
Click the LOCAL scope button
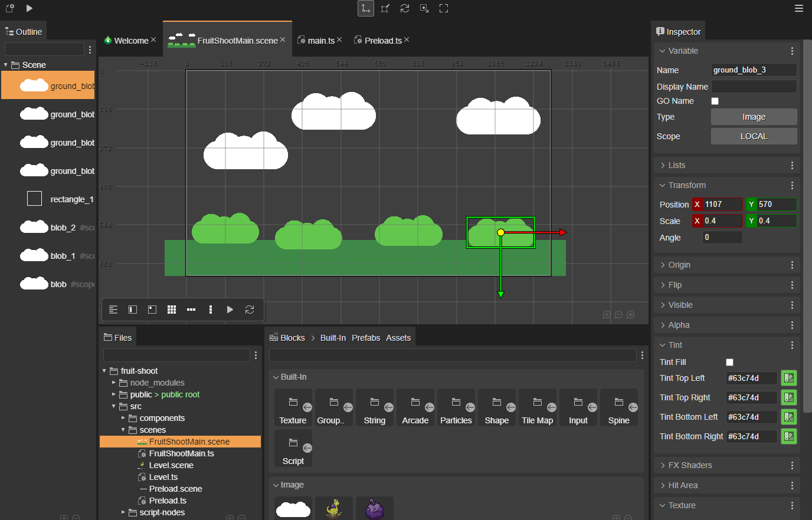pos(754,136)
